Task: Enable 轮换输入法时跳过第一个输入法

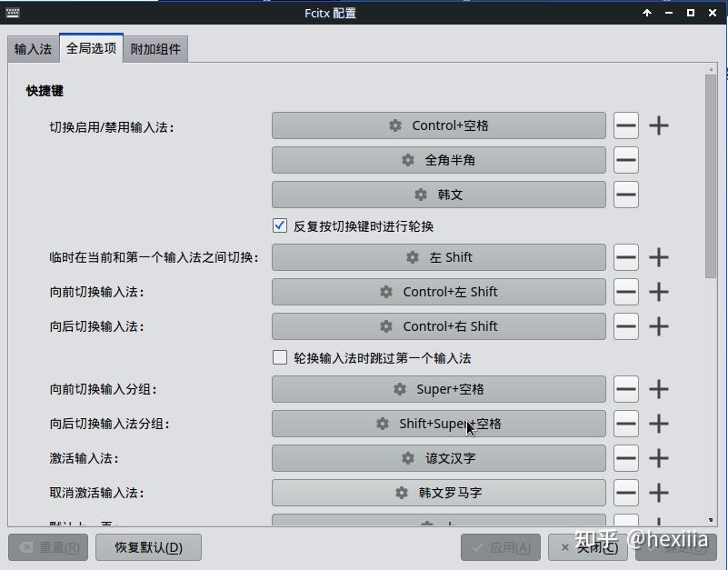Action: pos(280,357)
